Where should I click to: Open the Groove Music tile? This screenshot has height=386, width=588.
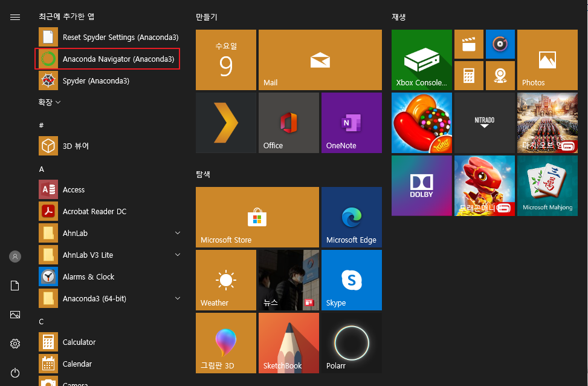click(x=500, y=44)
